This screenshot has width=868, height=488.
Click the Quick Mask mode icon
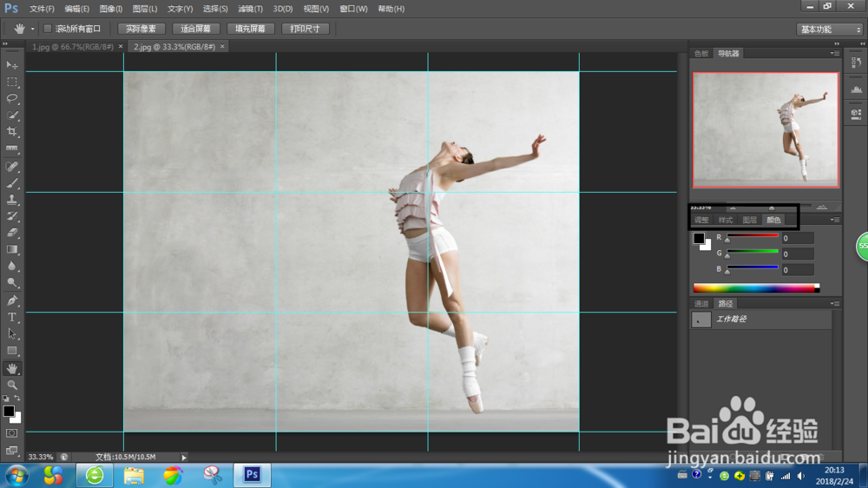(12, 432)
